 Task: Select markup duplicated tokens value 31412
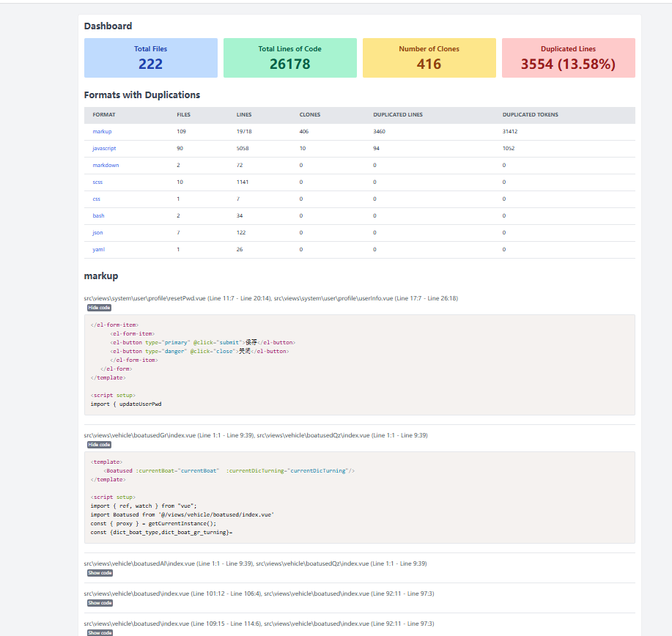click(510, 132)
